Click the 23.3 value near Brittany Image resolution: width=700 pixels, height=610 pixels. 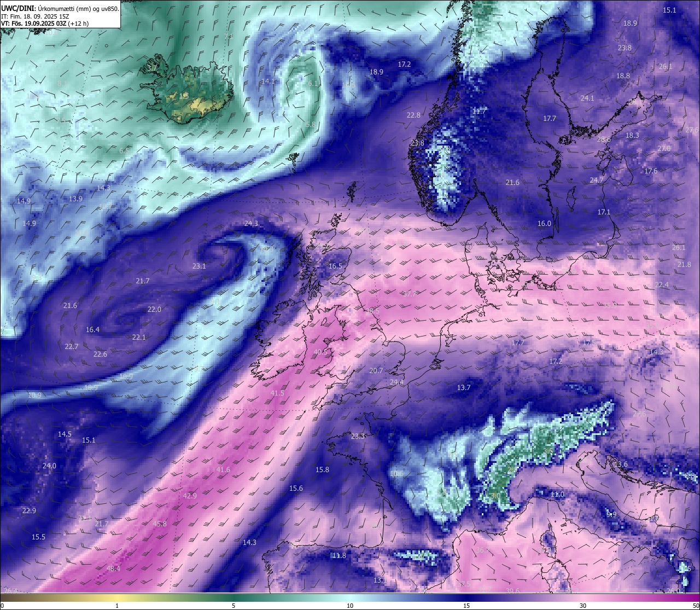tap(358, 436)
